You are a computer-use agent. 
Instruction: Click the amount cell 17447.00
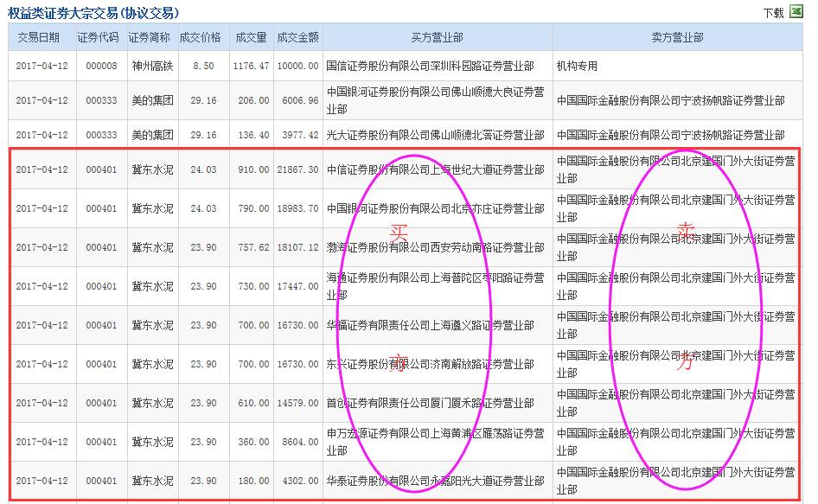click(297, 286)
